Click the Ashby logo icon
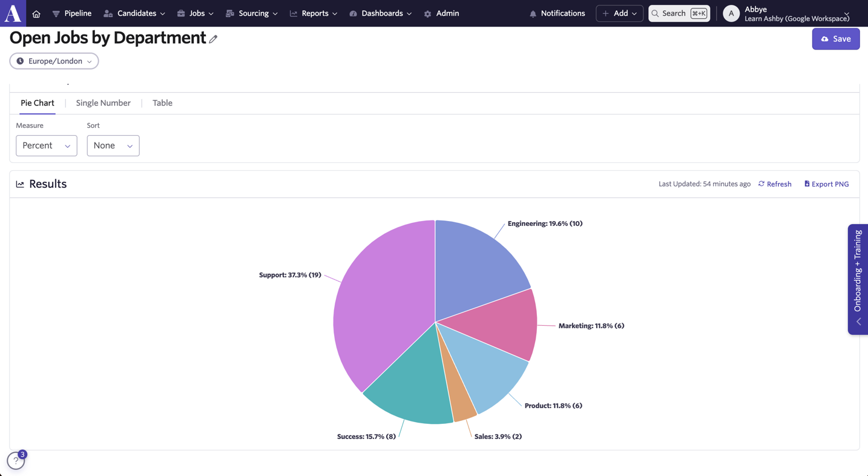Image resolution: width=868 pixels, height=476 pixels. pyautogui.click(x=13, y=13)
